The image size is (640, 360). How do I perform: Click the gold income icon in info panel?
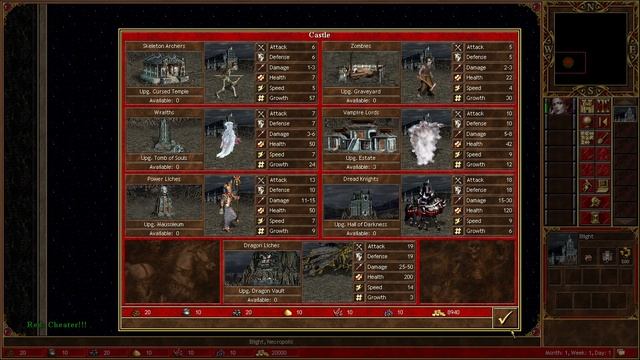[625, 256]
